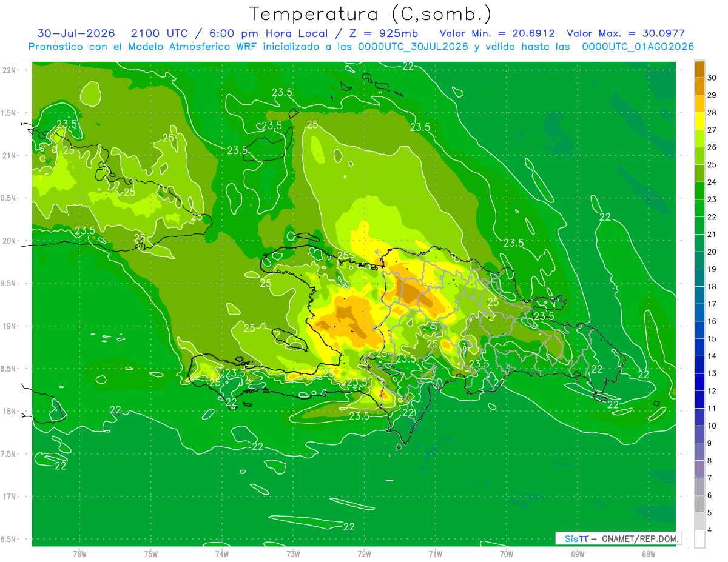Click the 71W longitude axis label

(435, 554)
